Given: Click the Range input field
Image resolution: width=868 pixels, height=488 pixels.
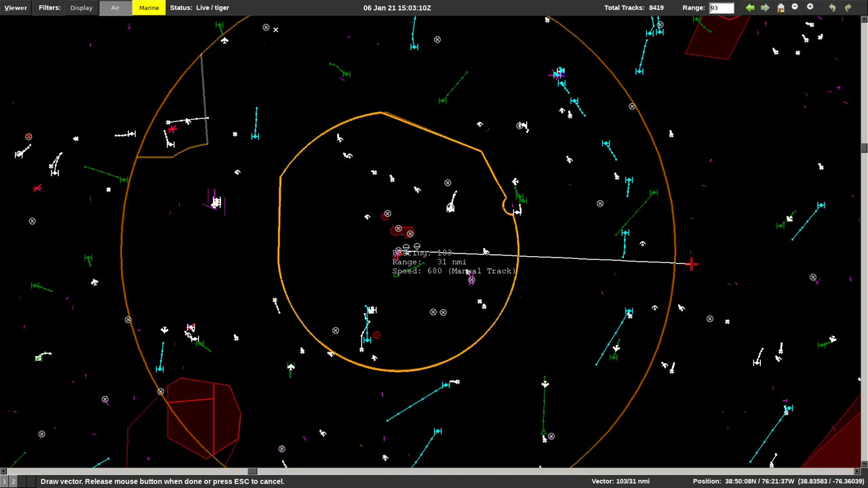Looking at the screenshot, I should click(x=722, y=7).
